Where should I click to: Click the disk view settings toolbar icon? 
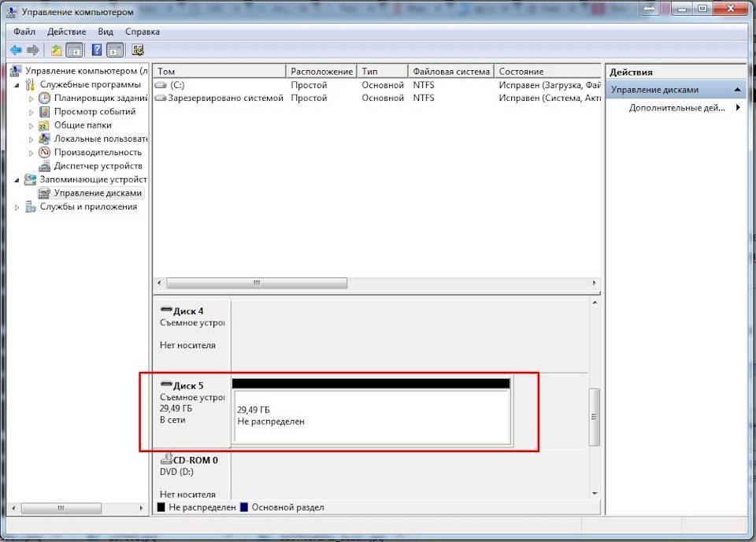[138, 50]
